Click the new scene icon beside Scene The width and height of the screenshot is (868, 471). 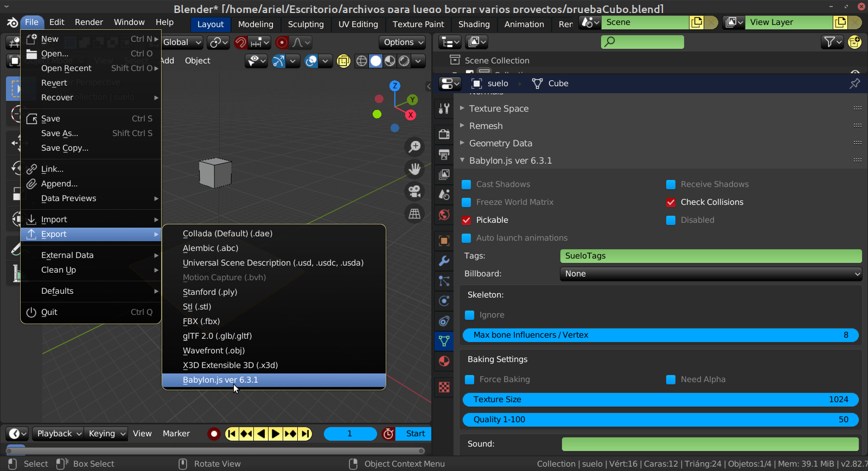pyautogui.click(x=697, y=22)
